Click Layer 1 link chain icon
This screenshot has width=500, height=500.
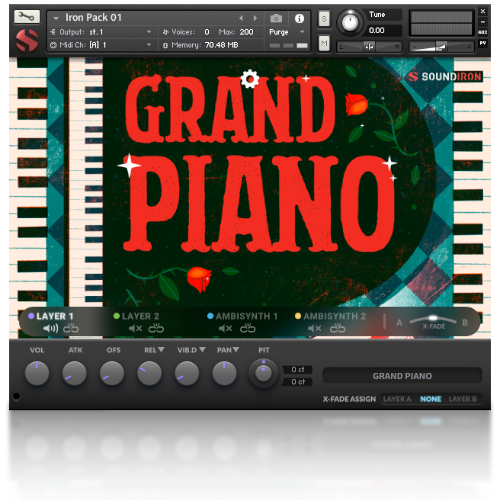tap(71, 328)
